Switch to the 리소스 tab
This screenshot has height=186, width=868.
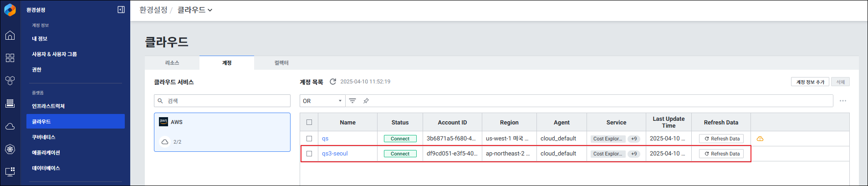172,63
